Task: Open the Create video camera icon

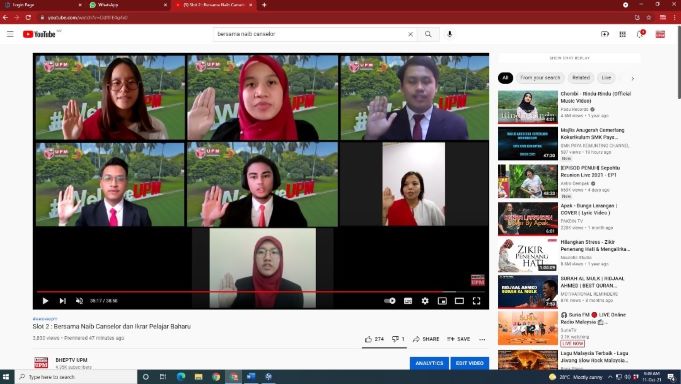Action: pos(605,34)
